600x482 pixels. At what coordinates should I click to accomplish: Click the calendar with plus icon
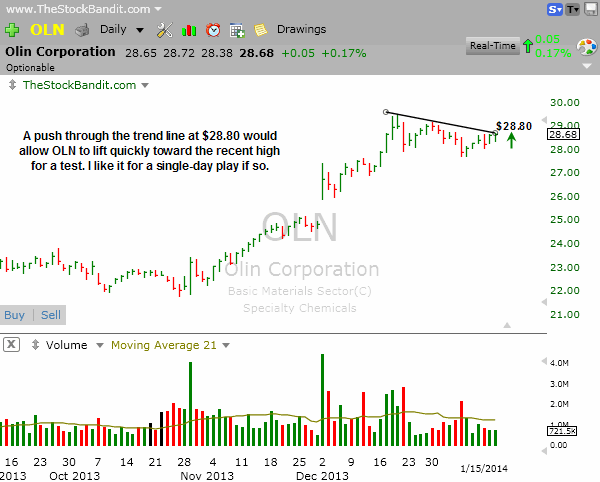[237, 30]
